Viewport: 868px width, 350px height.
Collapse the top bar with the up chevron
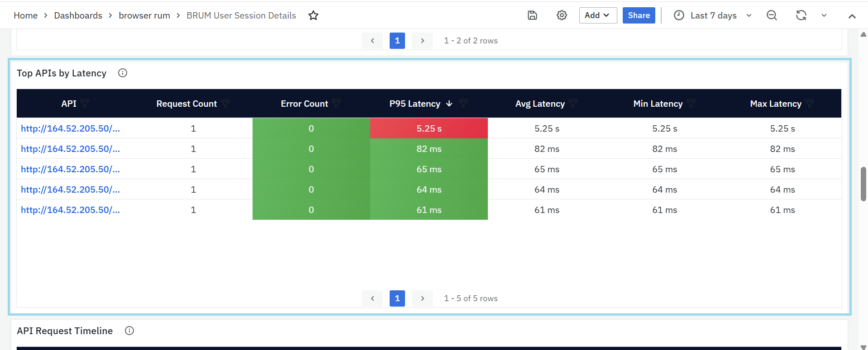[x=852, y=16]
